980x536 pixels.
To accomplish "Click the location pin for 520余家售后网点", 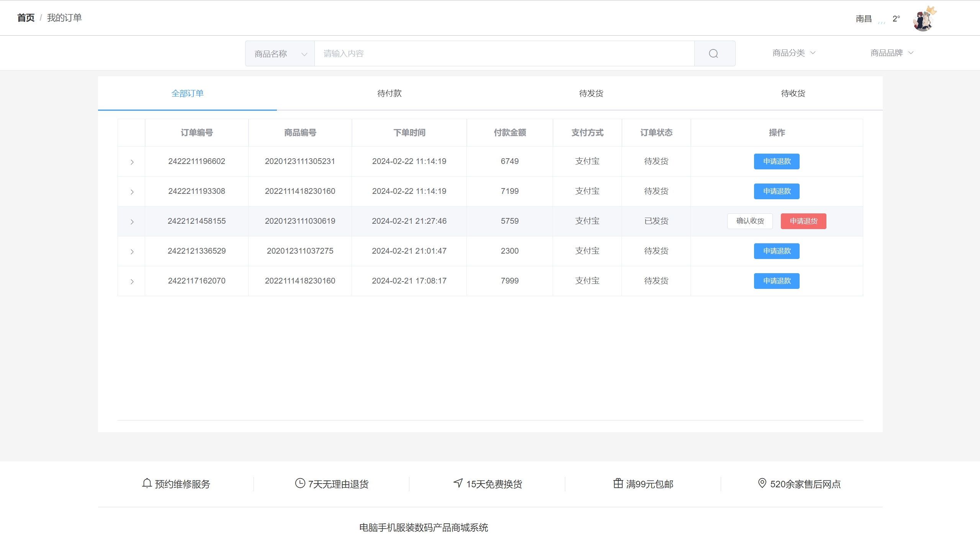I will (762, 483).
